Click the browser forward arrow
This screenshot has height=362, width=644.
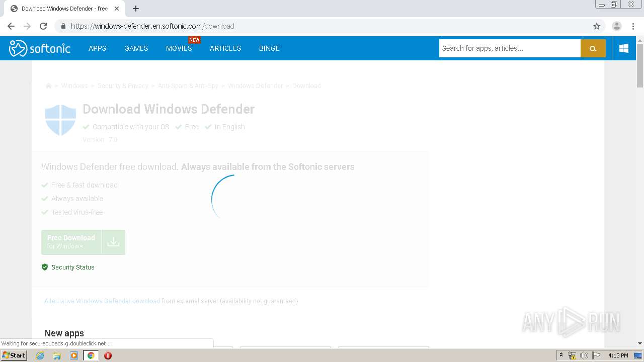(x=27, y=26)
